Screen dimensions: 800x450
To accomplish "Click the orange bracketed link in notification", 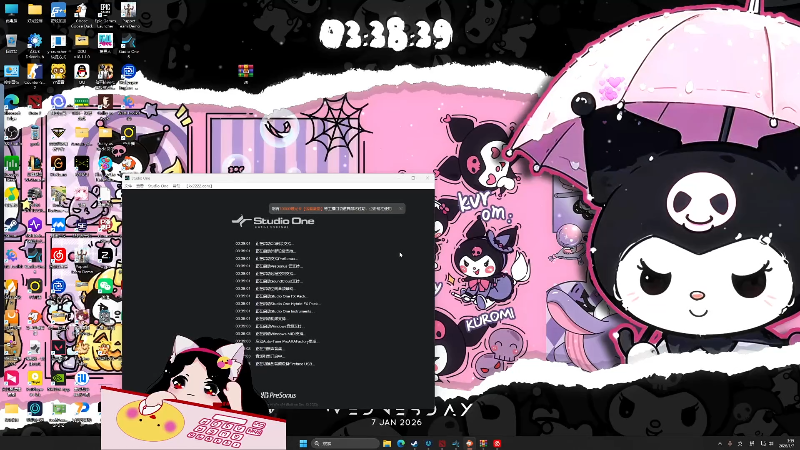I will point(313,209).
